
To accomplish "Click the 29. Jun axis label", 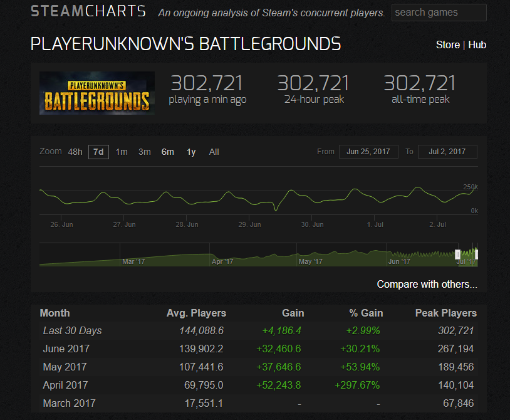I will click(249, 224).
